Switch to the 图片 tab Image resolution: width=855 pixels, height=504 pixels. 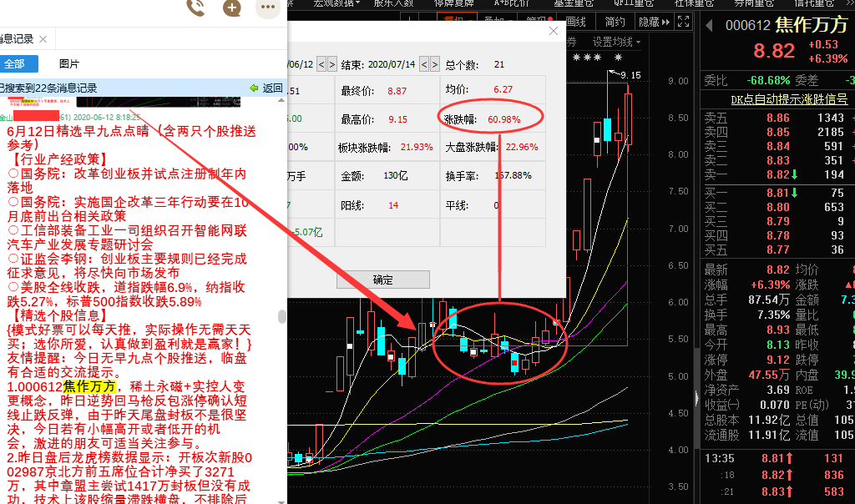click(x=68, y=63)
